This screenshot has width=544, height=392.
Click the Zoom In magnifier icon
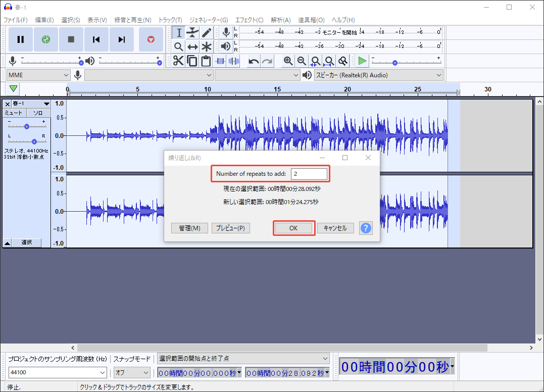point(288,61)
